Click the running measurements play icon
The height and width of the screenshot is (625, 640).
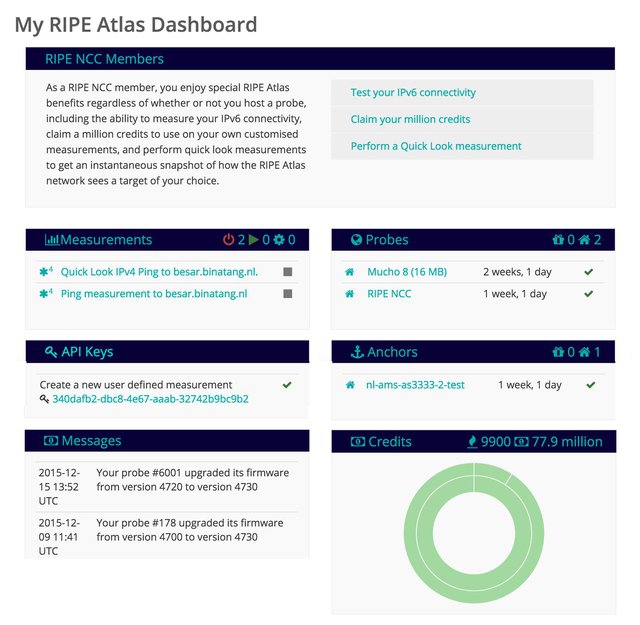[x=253, y=240]
